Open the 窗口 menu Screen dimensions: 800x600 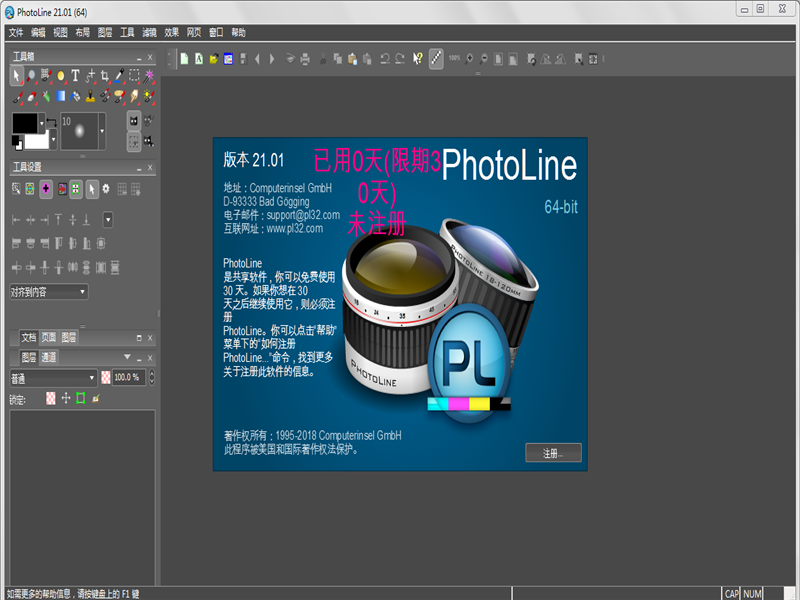[216, 33]
